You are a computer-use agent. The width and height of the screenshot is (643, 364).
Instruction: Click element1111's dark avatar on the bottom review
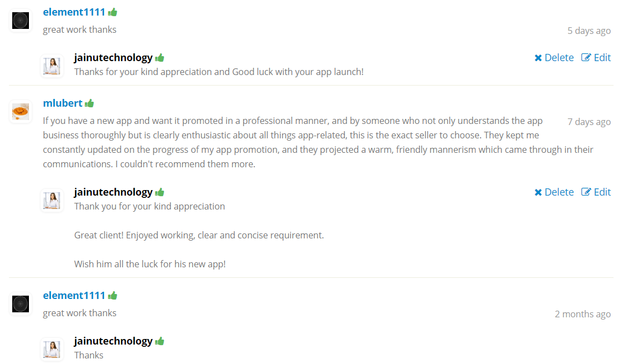point(21,303)
